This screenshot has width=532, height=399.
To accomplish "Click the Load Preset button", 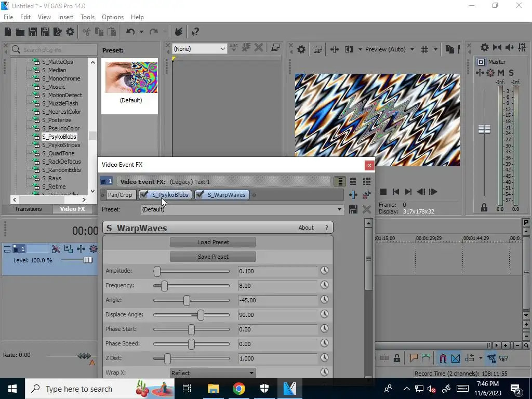I will (x=213, y=242).
